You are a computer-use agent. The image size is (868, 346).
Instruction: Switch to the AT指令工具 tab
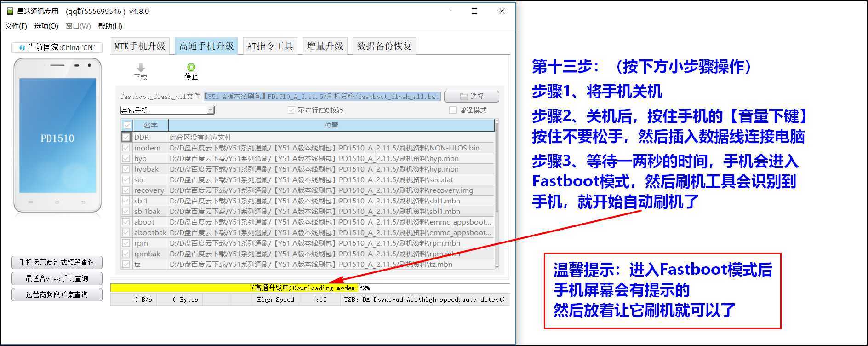click(270, 46)
